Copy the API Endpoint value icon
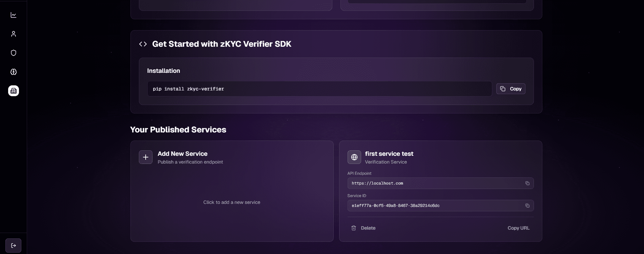 [x=527, y=183]
